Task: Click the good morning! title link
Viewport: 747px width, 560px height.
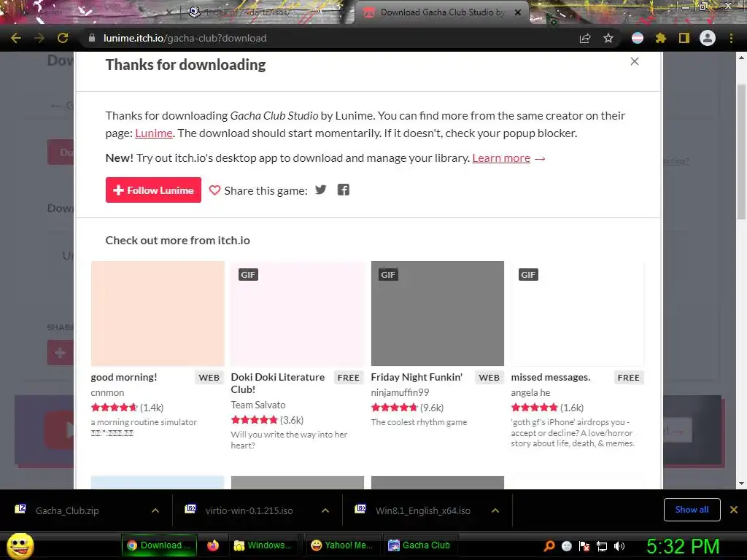Action: coord(124,377)
